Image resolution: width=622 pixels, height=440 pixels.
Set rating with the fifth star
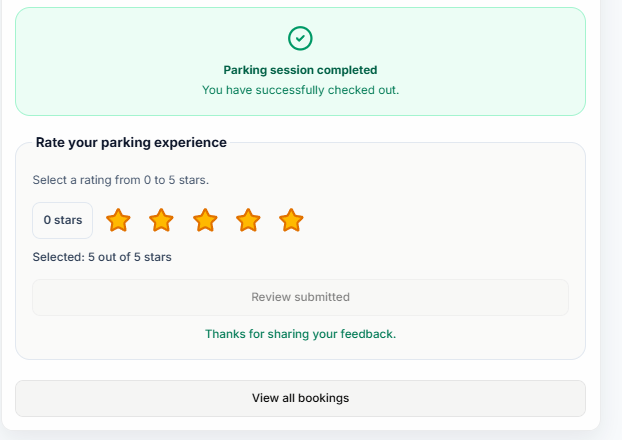click(291, 220)
